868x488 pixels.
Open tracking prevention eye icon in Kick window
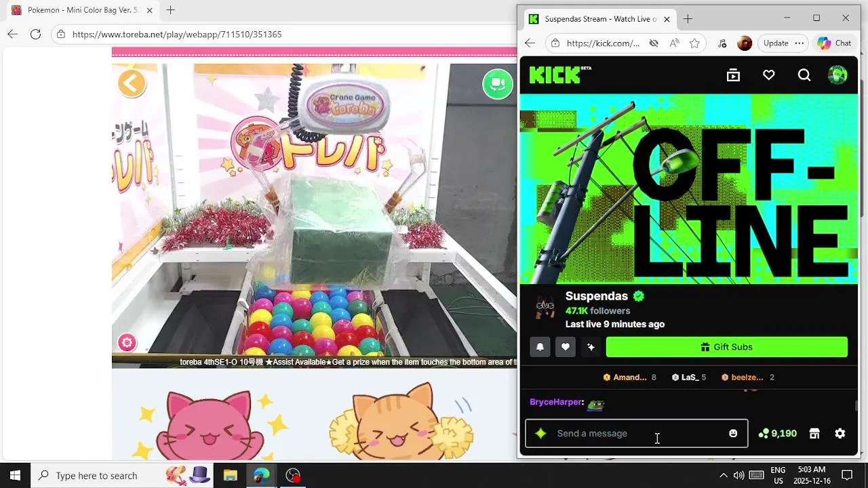click(x=654, y=43)
